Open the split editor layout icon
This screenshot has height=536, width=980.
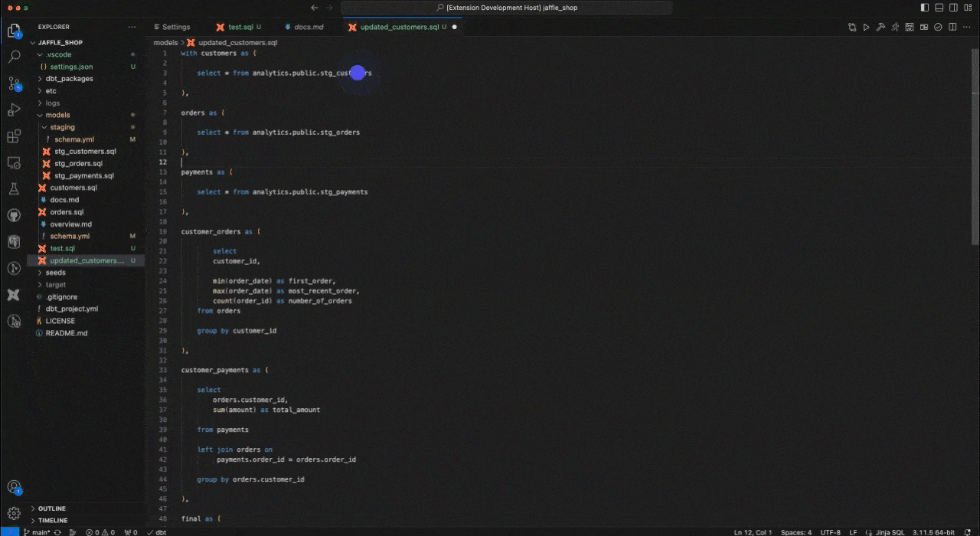point(952,27)
